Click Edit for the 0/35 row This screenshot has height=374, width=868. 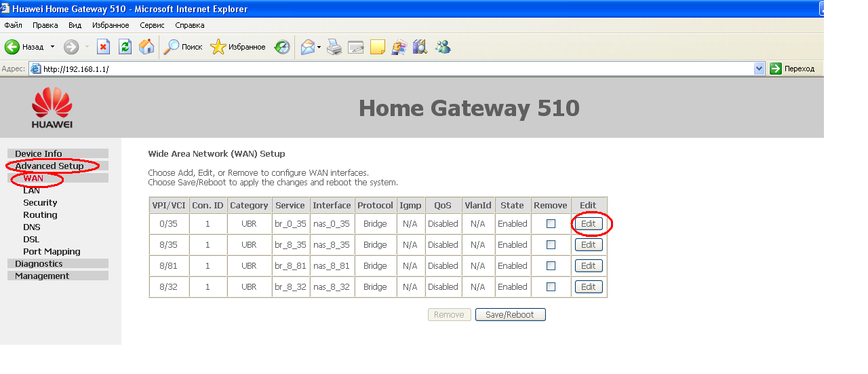(589, 223)
